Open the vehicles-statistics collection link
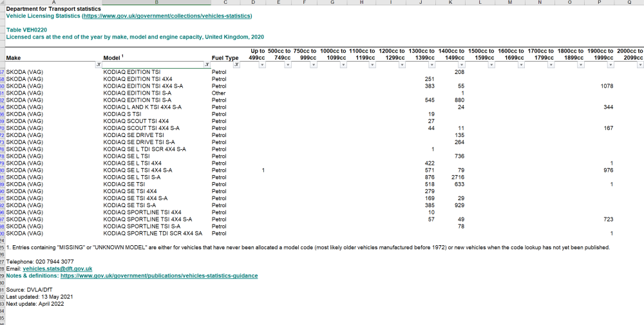Screen dimensions: 644x325 click(167, 16)
